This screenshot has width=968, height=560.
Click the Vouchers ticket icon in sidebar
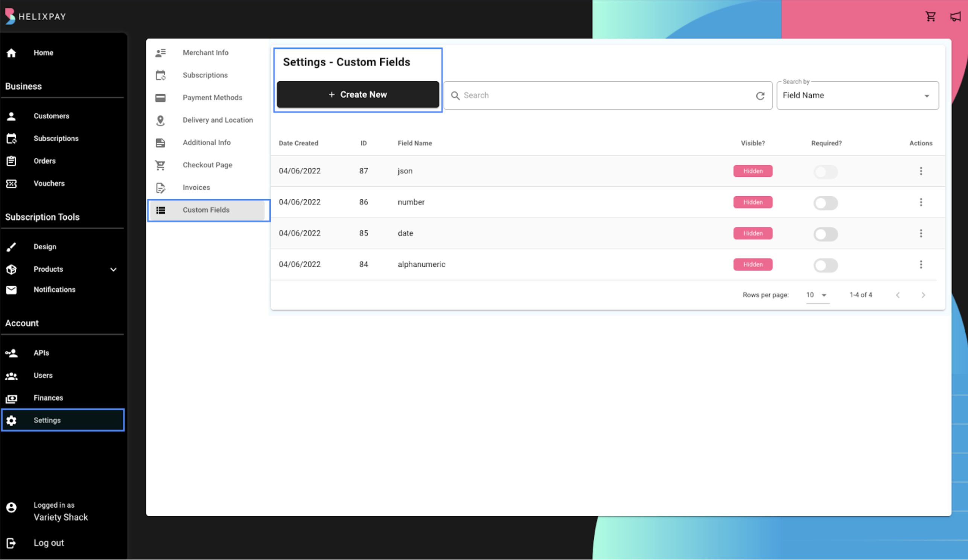pyautogui.click(x=12, y=184)
